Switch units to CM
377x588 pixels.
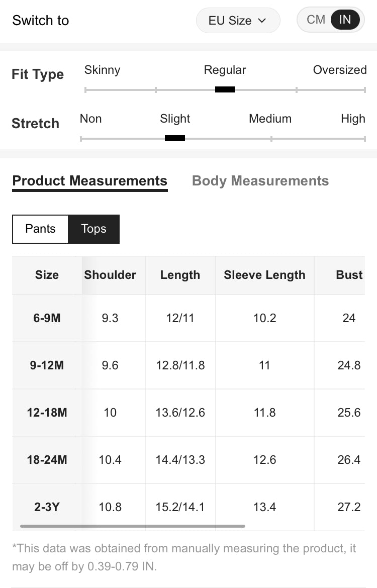pyautogui.click(x=316, y=20)
